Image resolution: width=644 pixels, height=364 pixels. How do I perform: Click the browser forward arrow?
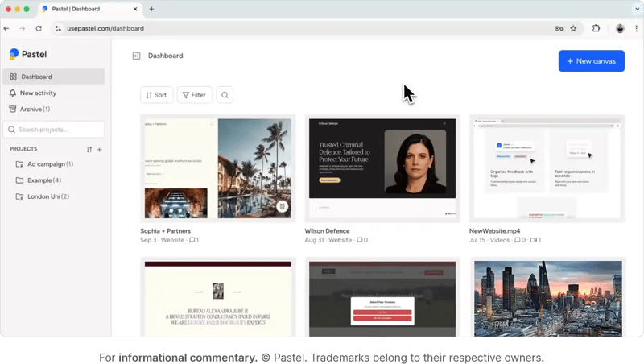(x=23, y=28)
